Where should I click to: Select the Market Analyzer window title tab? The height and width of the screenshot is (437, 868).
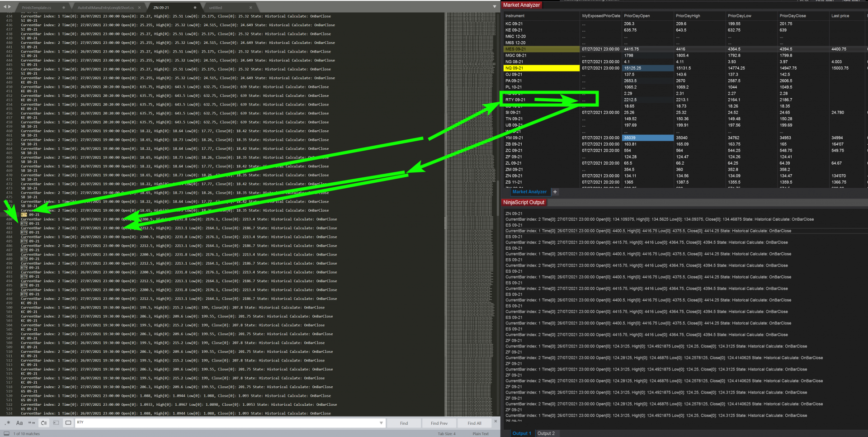click(521, 5)
